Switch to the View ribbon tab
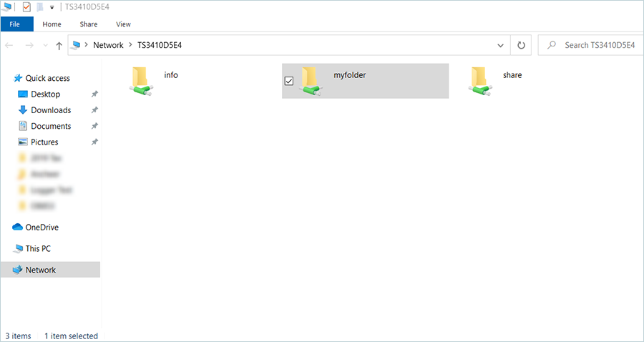The height and width of the screenshot is (342, 644). click(x=123, y=24)
